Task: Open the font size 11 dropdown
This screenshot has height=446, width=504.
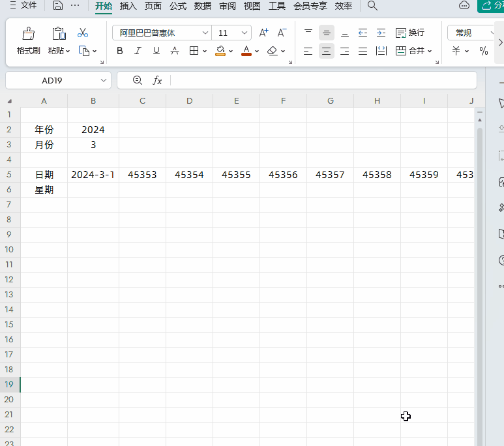Action: coord(245,33)
